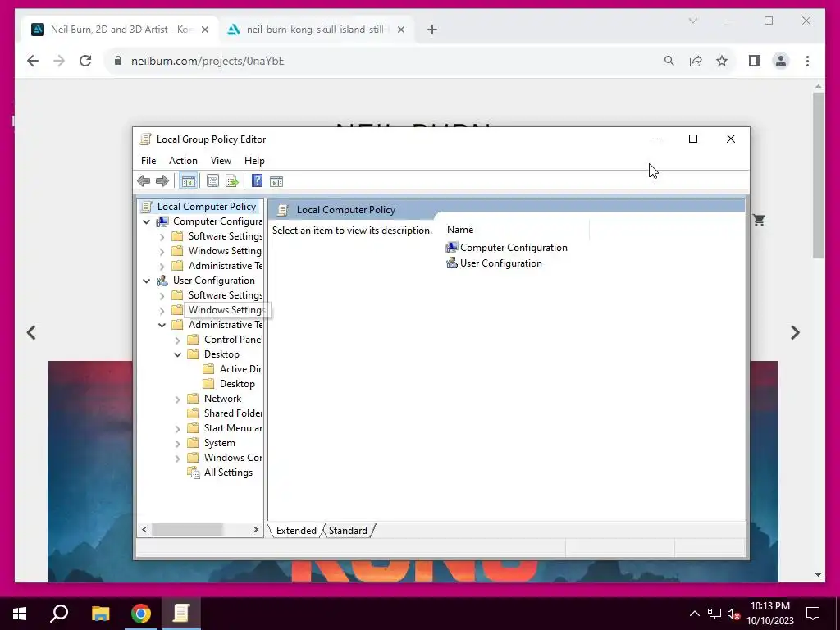This screenshot has width=840, height=630.
Task: Click the Forward arrow in Group Policy toolbar
Action: (162, 181)
